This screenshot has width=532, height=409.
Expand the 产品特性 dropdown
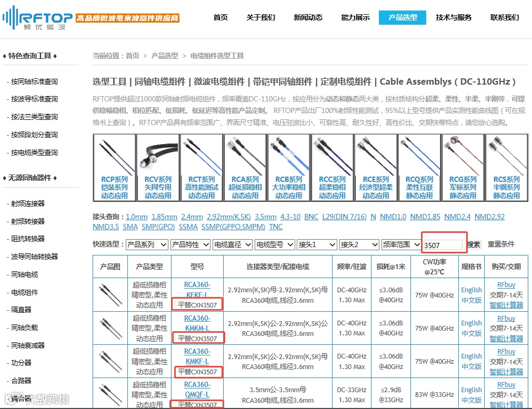pyautogui.click(x=190, y=244)
